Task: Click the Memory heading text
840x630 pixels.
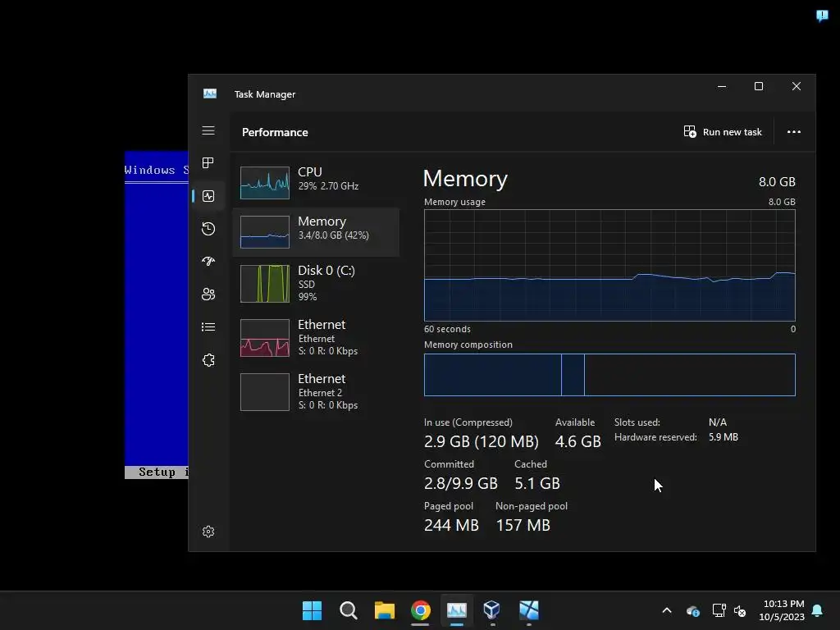Action: coord(465,178)
